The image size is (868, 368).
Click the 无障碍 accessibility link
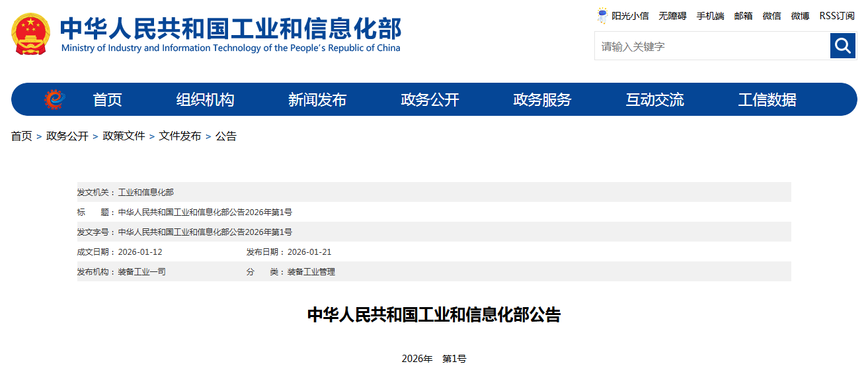click(672, 16)
